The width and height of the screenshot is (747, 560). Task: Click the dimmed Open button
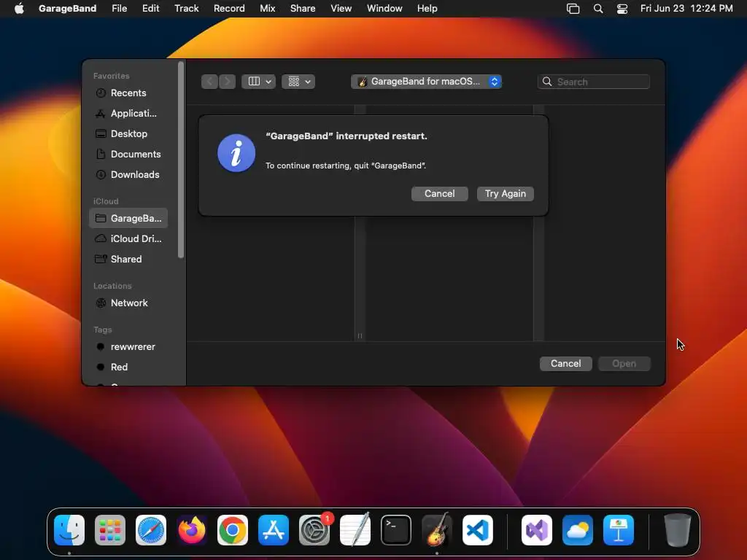pos(624,364)
